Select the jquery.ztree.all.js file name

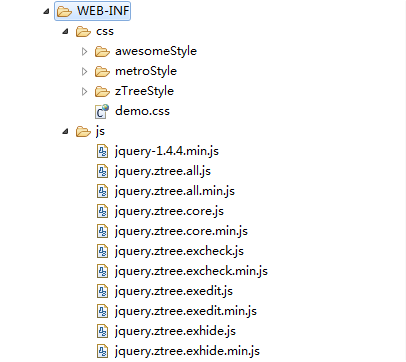(163, 171)
